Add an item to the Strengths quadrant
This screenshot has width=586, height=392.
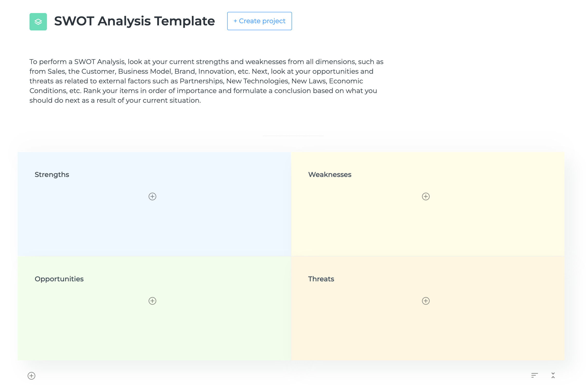click(152, 196)
